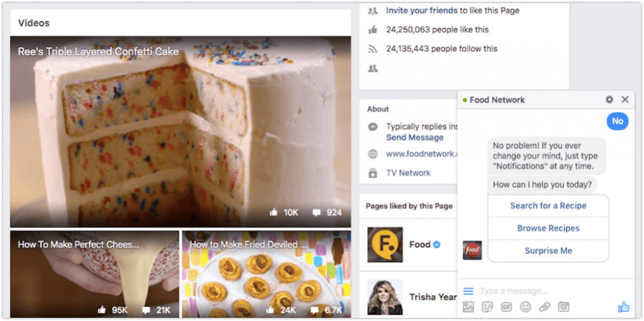
Task: Open chat settings gear icon
Action: tap(609, 99)
